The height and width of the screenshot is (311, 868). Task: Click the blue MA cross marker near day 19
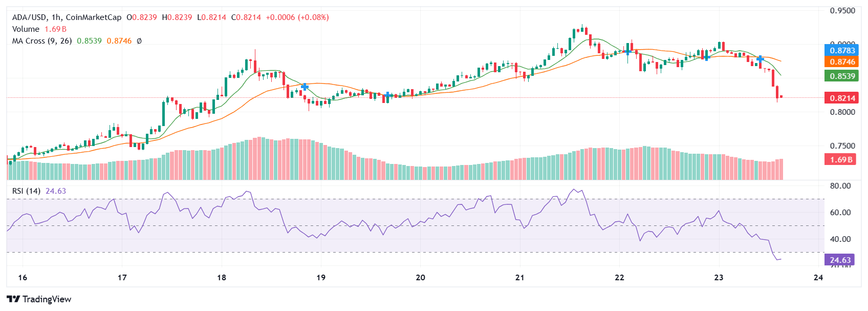click(305, 87)
